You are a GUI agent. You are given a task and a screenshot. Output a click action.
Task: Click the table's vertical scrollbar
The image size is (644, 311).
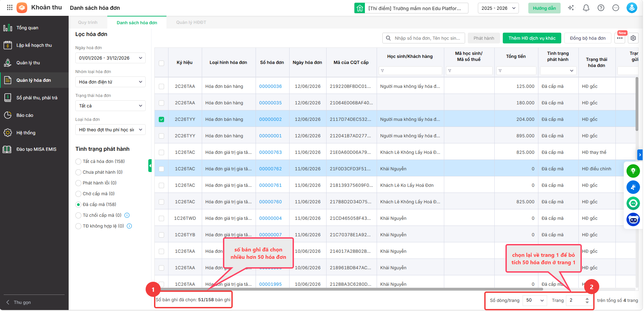point(637,104)
